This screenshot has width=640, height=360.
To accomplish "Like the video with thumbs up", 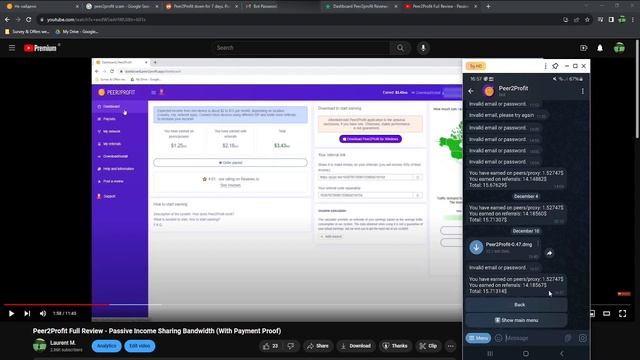I will [x=271, y=346].
